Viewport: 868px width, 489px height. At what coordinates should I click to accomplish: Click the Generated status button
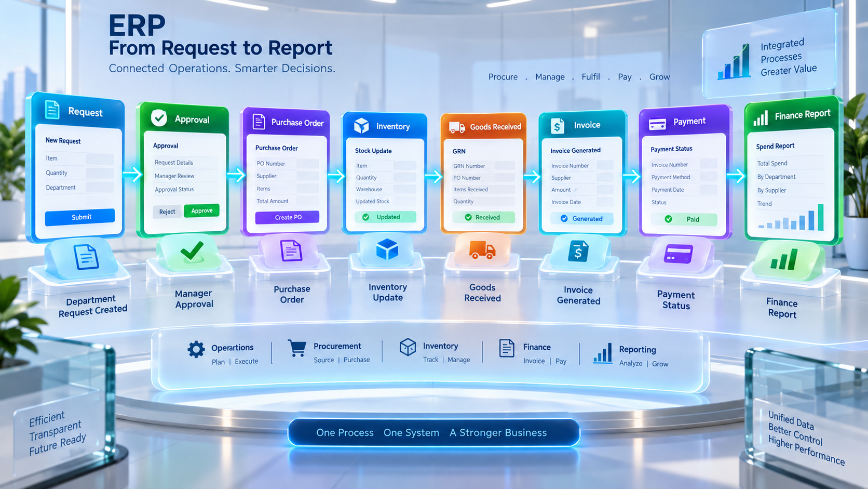click(x=582, y=219)
